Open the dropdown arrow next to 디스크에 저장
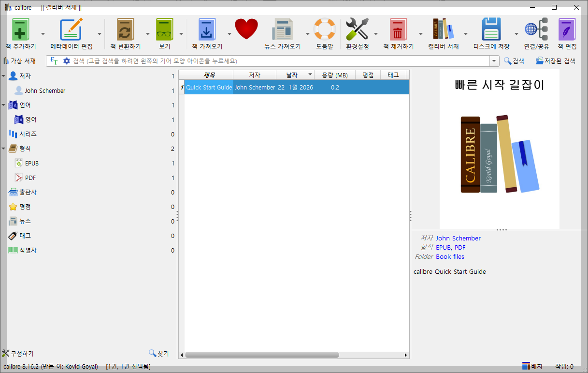 pos(516,34)
